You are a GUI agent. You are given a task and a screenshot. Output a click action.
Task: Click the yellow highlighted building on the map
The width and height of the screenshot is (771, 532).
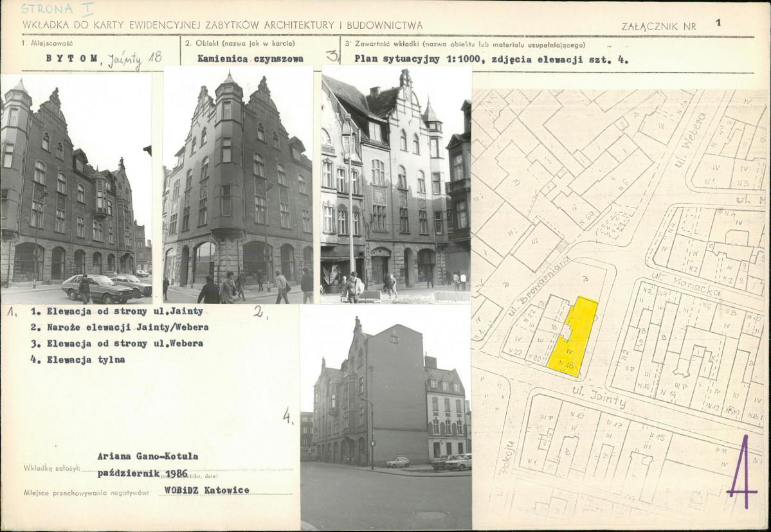click(574, 337)
